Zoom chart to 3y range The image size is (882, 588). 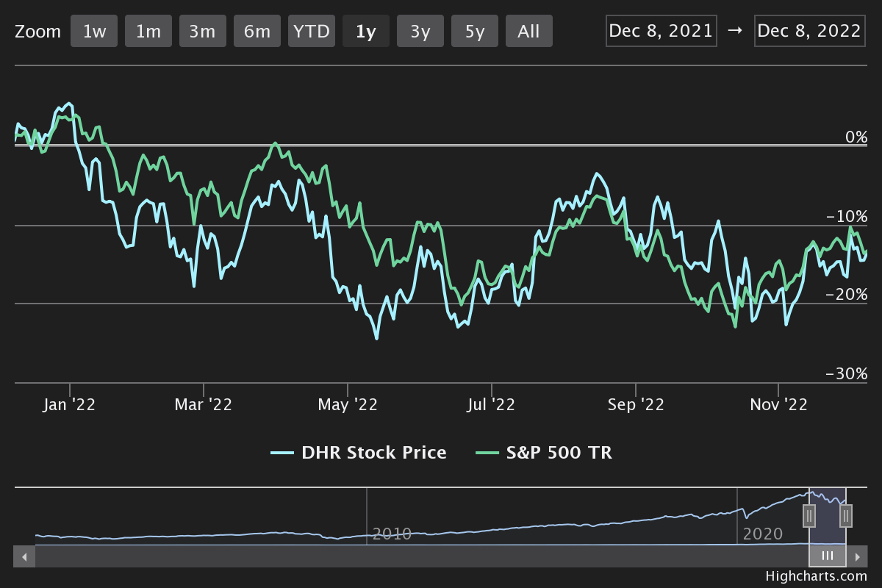(420, 32)
